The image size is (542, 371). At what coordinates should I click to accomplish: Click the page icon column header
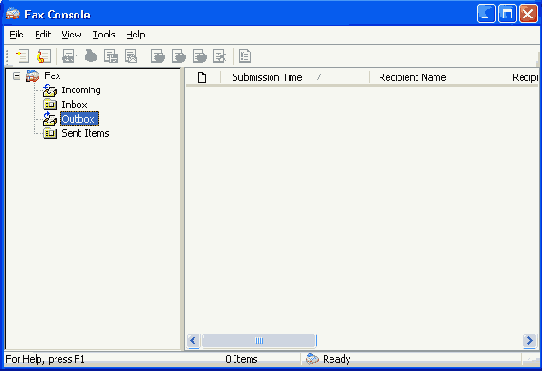[x=202, y=77]
